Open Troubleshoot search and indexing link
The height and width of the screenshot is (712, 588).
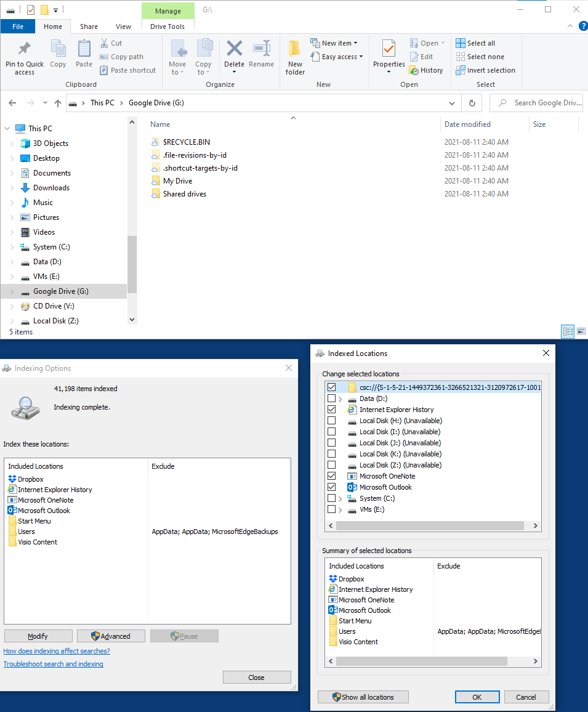click(54, 664)
